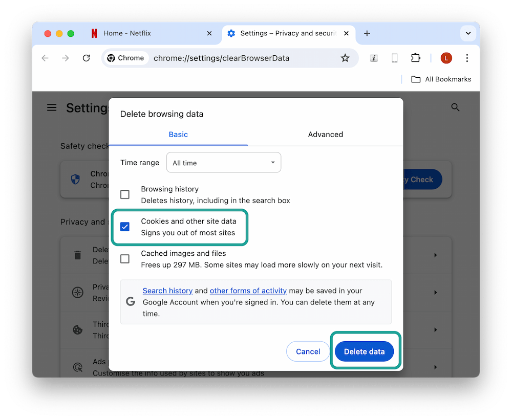512x420 pixels.
Task: Click the macOS green maximize button
Action: [71, 33]
